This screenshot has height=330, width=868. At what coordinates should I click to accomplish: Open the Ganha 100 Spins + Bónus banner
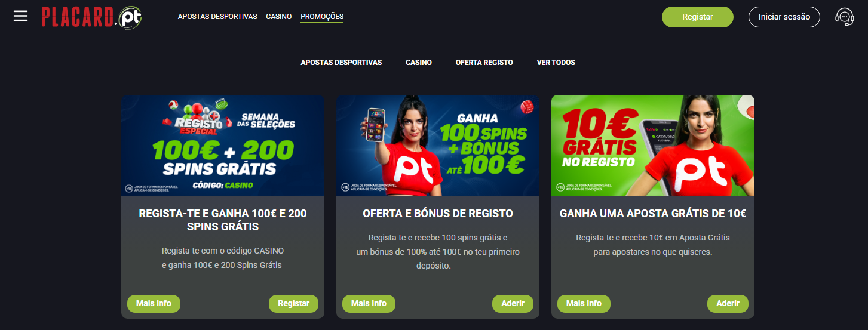pyautogui.click(x=438, y=146)
